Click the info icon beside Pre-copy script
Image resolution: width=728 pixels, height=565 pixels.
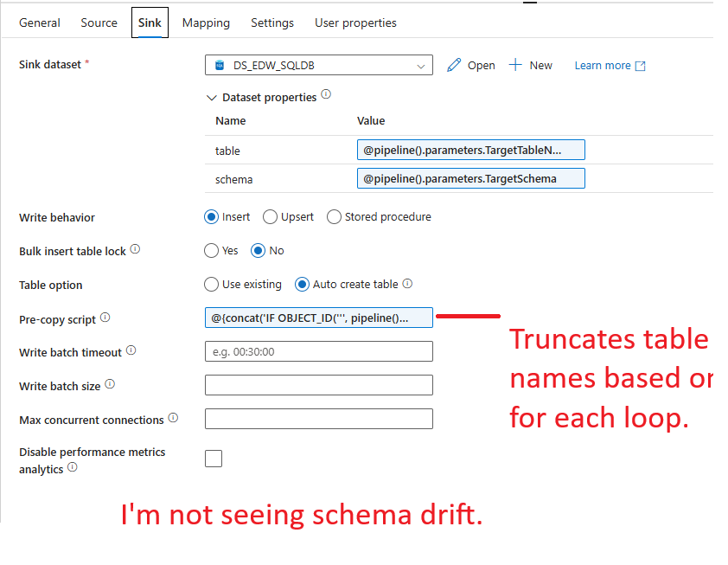[x=105, y=317]
